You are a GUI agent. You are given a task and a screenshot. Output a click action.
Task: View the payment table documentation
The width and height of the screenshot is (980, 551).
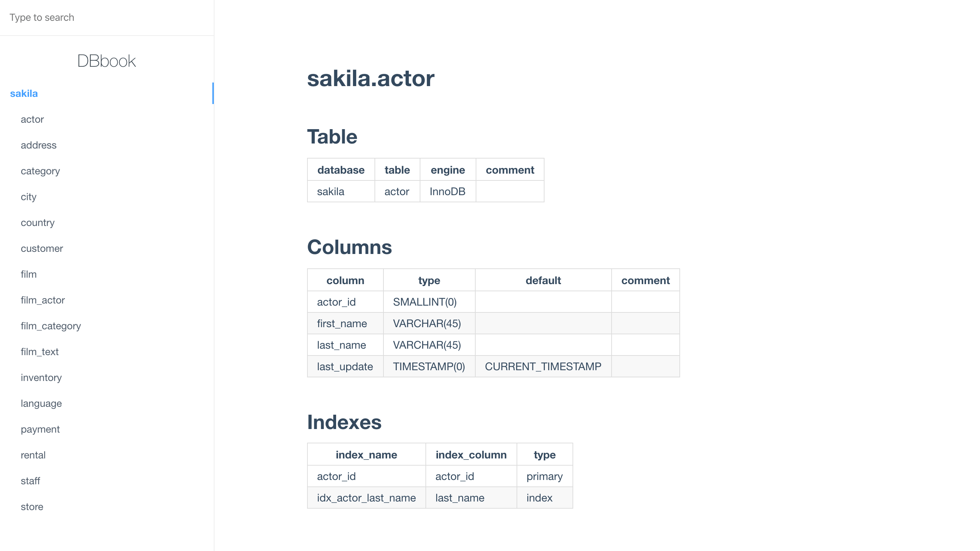tap(40, 429)
